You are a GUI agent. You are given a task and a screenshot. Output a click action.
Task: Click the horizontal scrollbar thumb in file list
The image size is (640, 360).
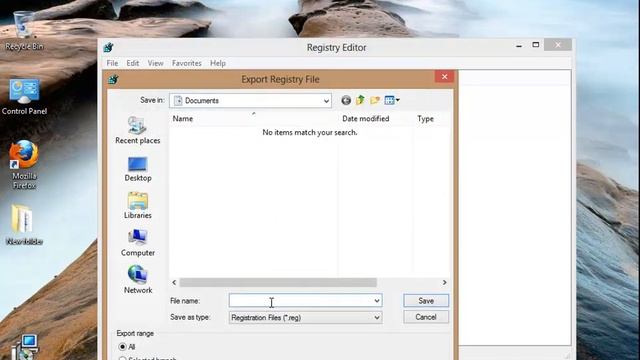tap(278, 282)
